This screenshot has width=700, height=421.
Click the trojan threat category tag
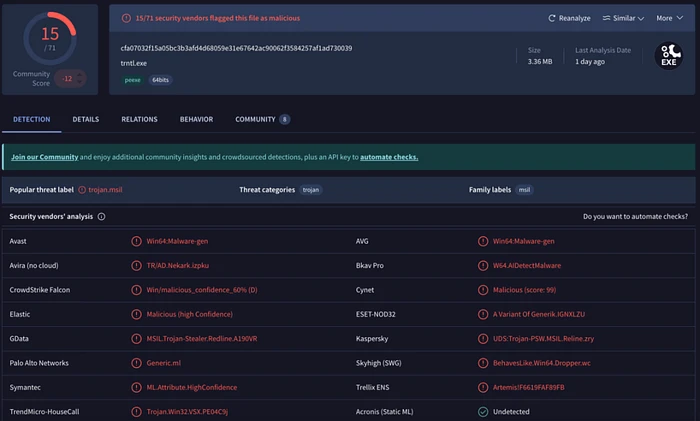click(312, 189)
